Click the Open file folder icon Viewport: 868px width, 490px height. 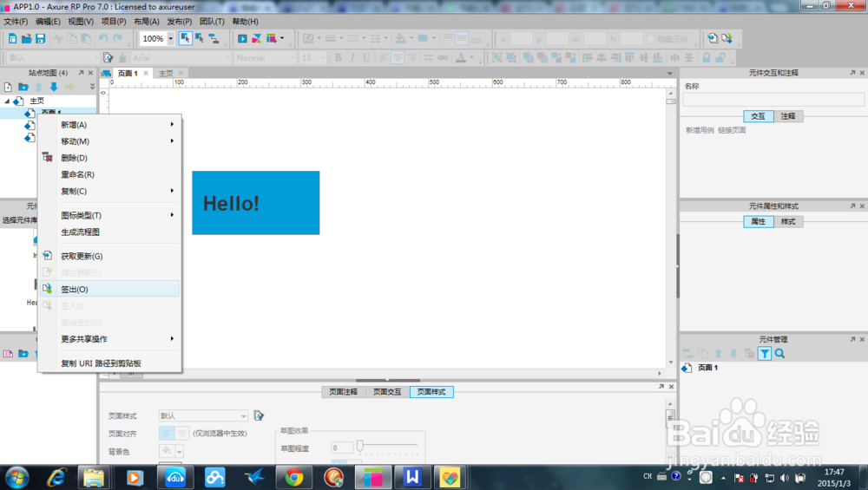[x=26, y=39]
